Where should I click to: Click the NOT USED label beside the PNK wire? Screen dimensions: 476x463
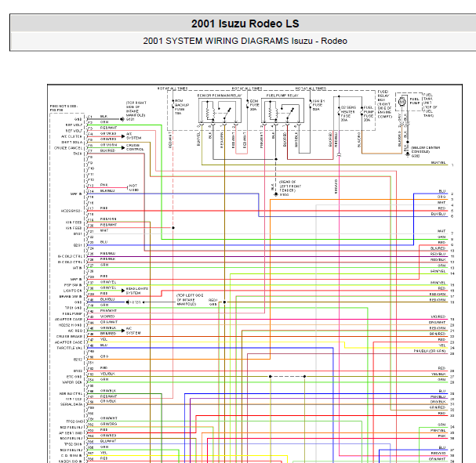[x=133, y=188]
